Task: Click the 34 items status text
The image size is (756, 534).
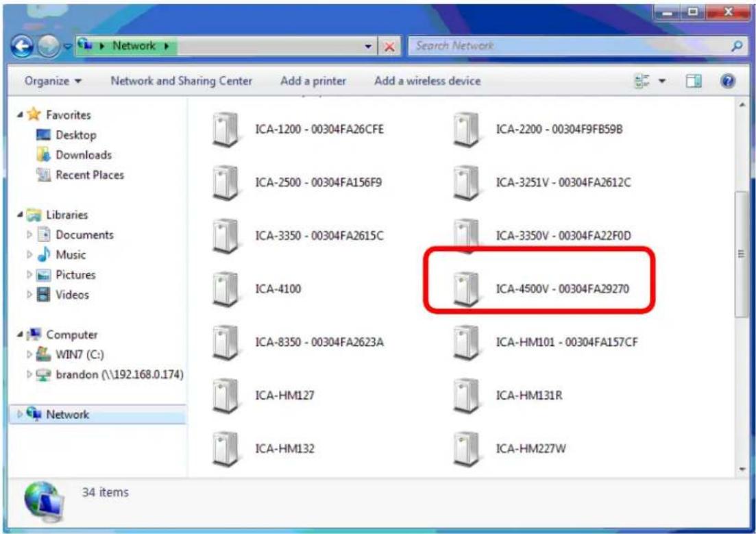Action: [105, 492]
